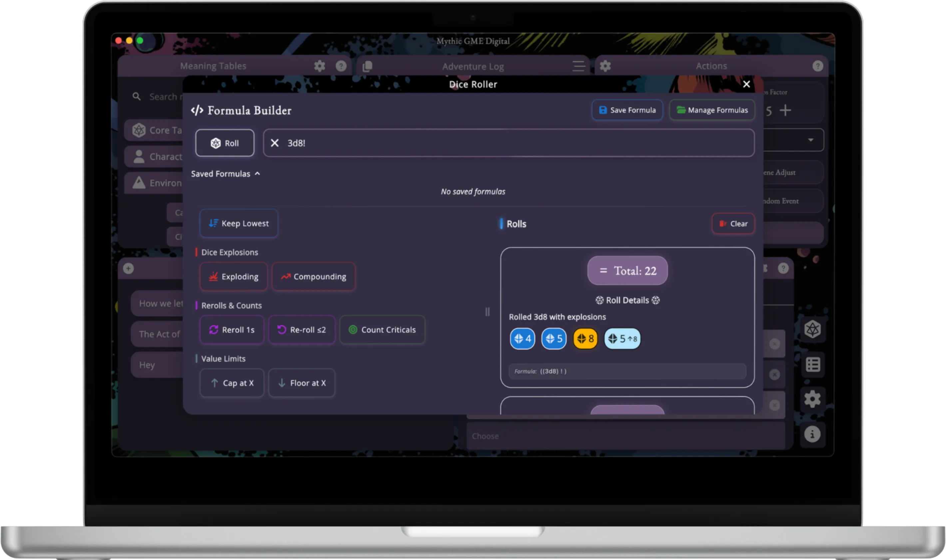Click the first blue die showing 5
The height and width of the screenshot is (560, 946).
[x=554, y=339]
